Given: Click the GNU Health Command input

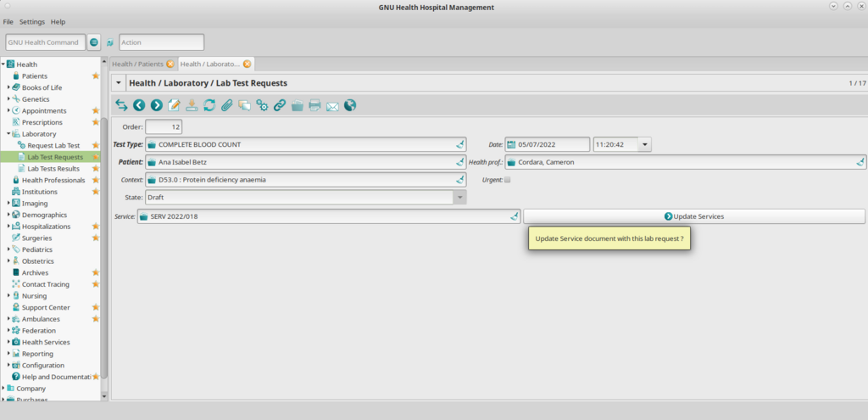Looking at the screenshot, I should coord(46,42).
